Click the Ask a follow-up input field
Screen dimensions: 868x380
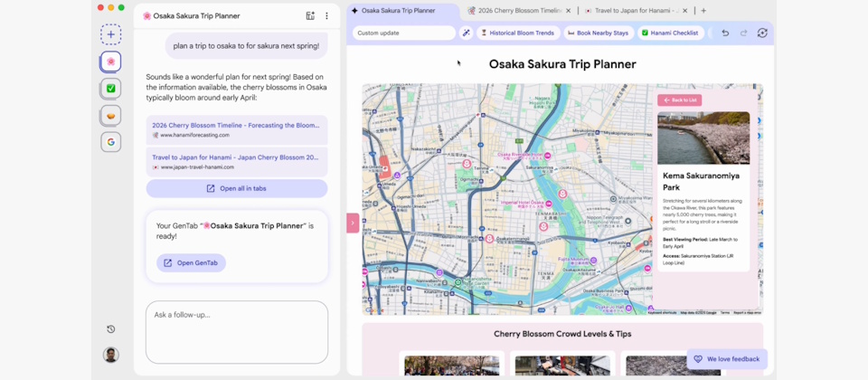(x=236, y=330)
